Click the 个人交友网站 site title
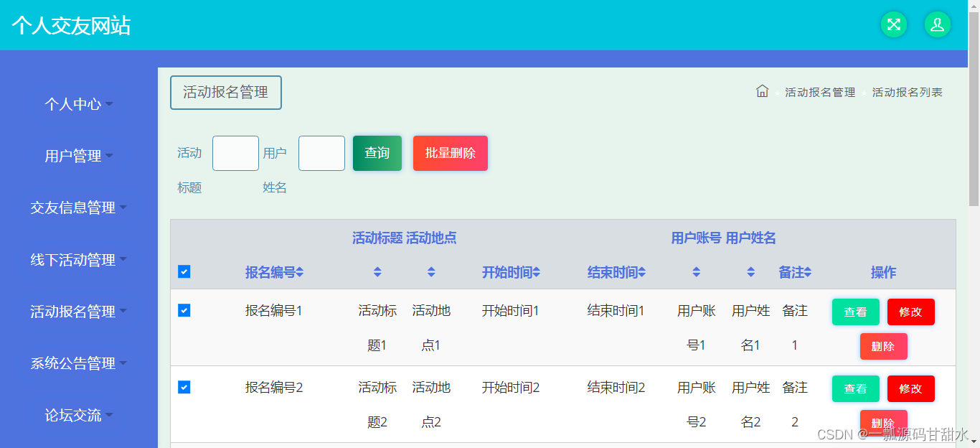 point(71,26)
